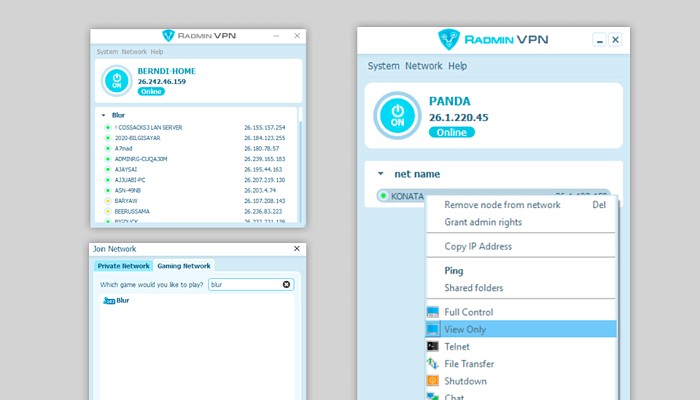This screenshot has height=400, width=700.
Task: Select the '! COSSACKS3 LAN SERVER' node name
Action: click(149, 127)
